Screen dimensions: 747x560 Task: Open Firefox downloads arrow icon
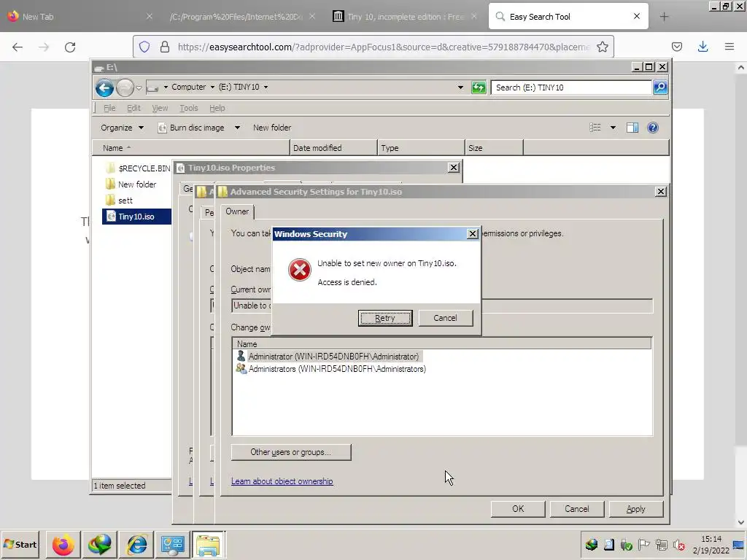703,47
